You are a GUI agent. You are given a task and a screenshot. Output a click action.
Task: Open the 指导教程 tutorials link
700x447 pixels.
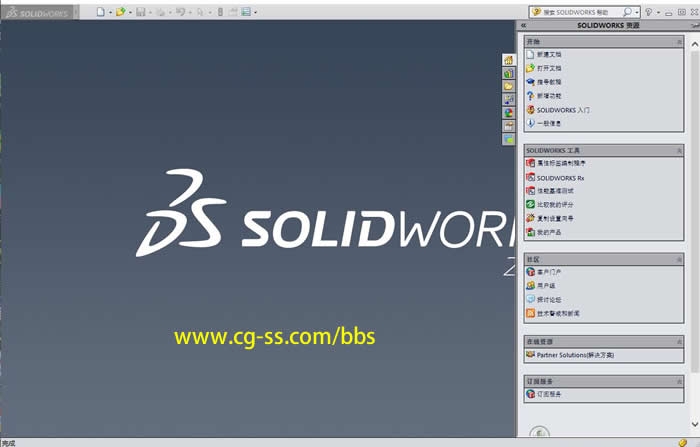tap(549, 82)
